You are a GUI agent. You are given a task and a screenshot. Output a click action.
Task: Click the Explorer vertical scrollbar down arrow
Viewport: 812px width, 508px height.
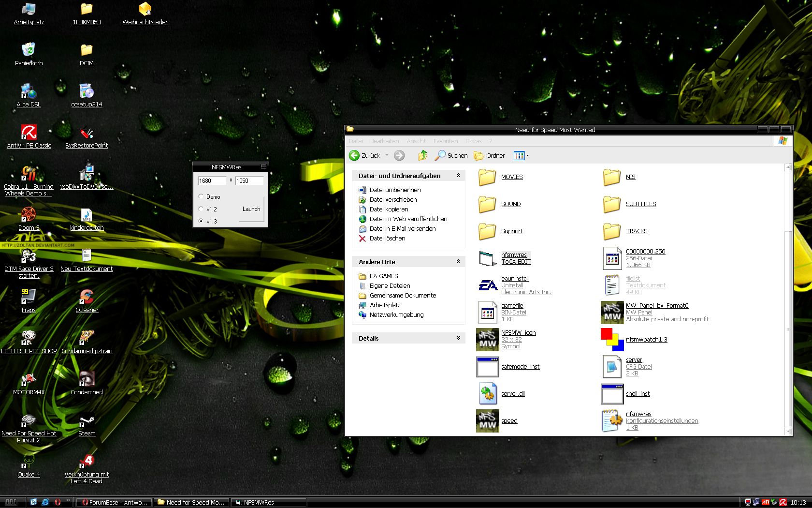click(788, 431)
